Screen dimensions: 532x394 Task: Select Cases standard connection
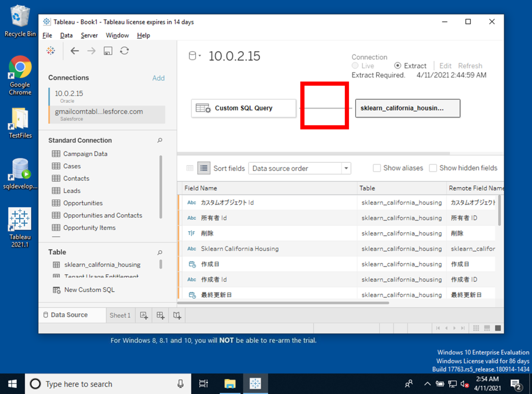(66, 166)
